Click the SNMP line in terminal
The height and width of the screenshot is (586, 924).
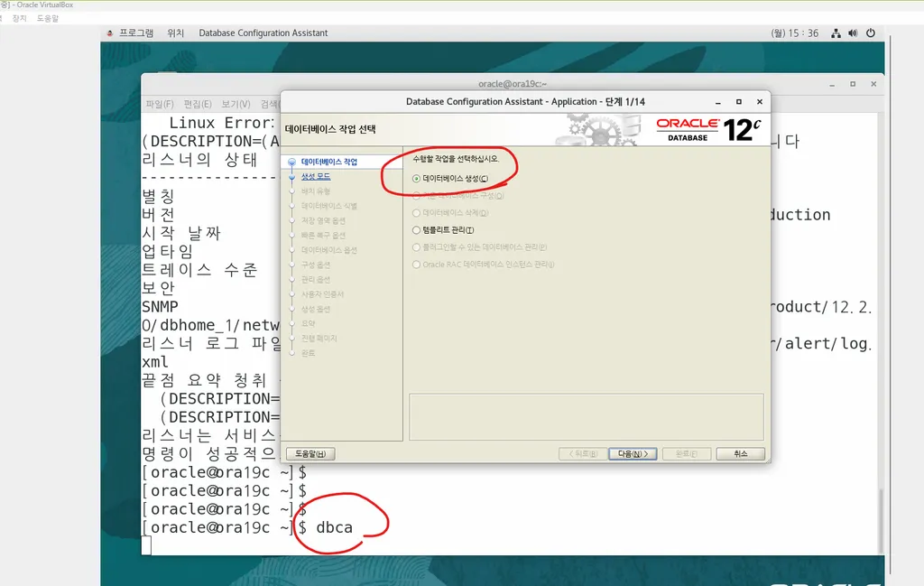(160, 307)
